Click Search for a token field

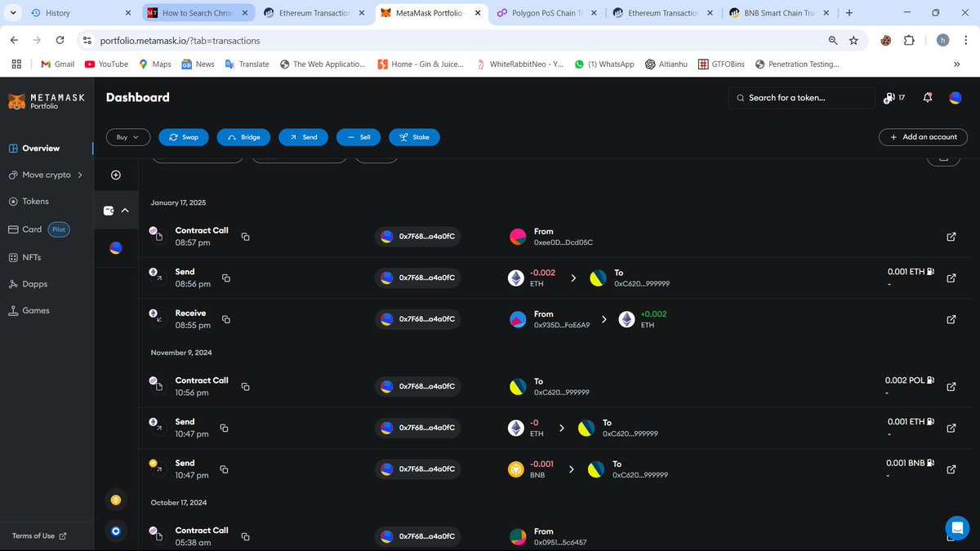tap(801, 98)
